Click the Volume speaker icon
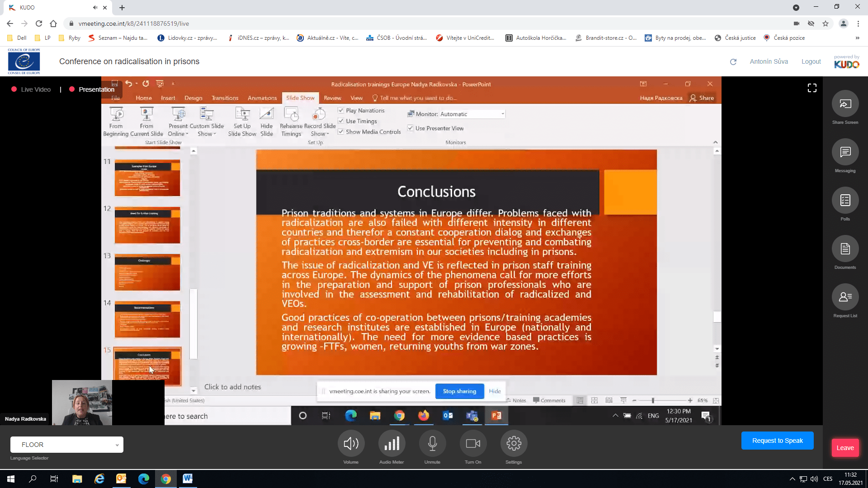 pyautogui.click(x=351, y=444)
